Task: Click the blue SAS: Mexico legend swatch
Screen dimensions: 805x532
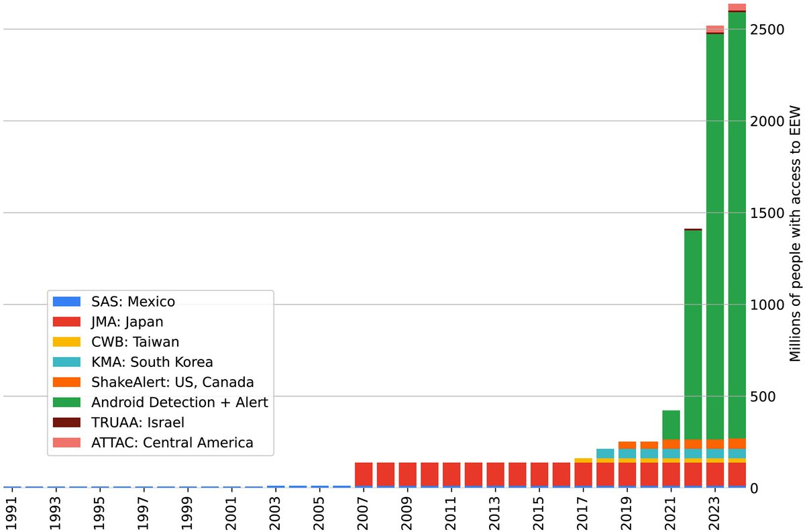Action: coord(67,302)
